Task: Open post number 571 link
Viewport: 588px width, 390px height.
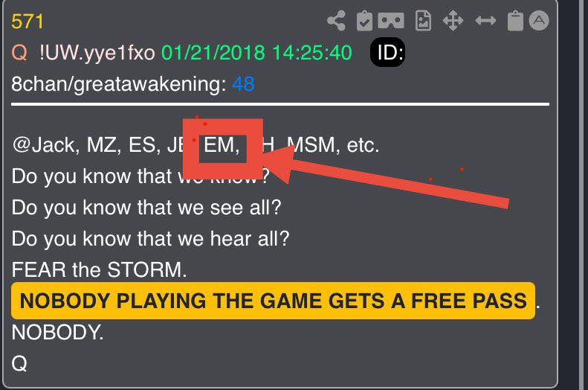Action: [x=28, y=22]
